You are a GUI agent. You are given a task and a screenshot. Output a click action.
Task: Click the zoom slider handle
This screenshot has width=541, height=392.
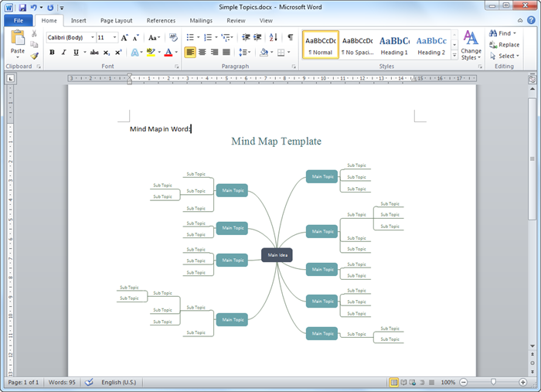[493, 383]
